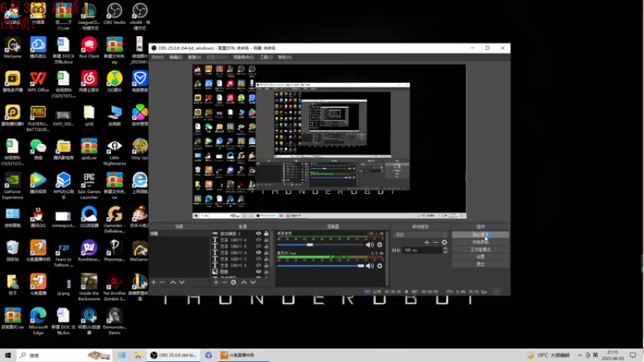This screenshot has height=362, width=644.
Task: Mute the 麦克风/Aux microphone channel
Action: pyautogui.click(x=369, y=266)
